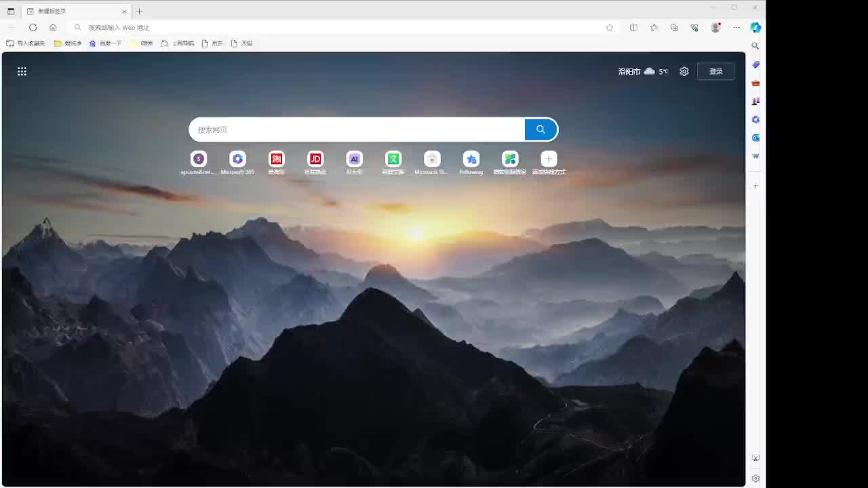Click the blue web search button
This screenshot has width=868, height=488.
(540, 129)
